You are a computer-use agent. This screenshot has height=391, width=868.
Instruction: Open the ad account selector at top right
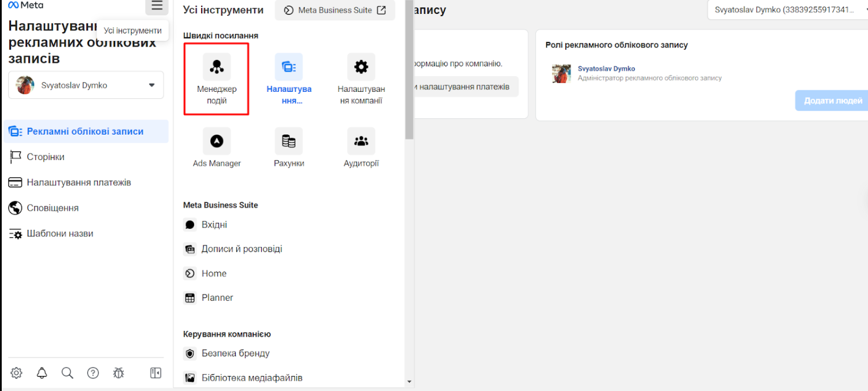(x=788, y=10)
